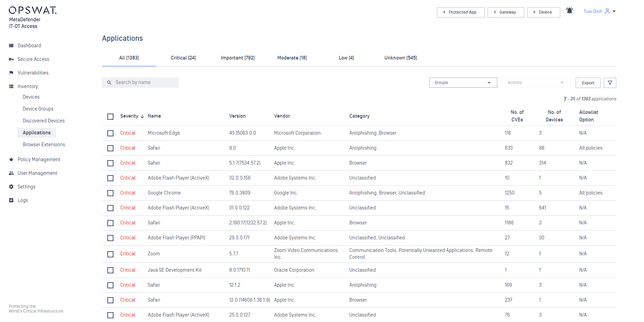
Task: Click the Vendor column header
Action: pyautogui.click(x=282, y=116)
